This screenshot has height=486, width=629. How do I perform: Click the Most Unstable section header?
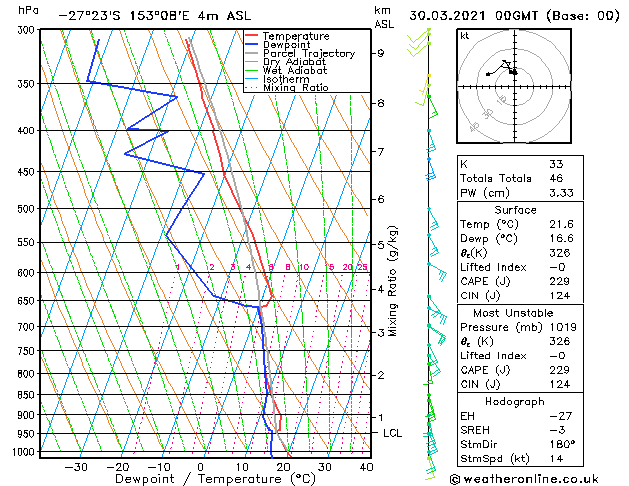click(x=513, y=313)
